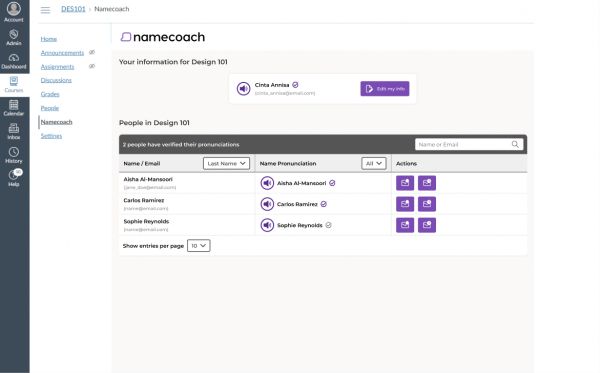Toggle Assignments visibility eye icon
This screenshot has width=600, height=373.
point(92,66)
